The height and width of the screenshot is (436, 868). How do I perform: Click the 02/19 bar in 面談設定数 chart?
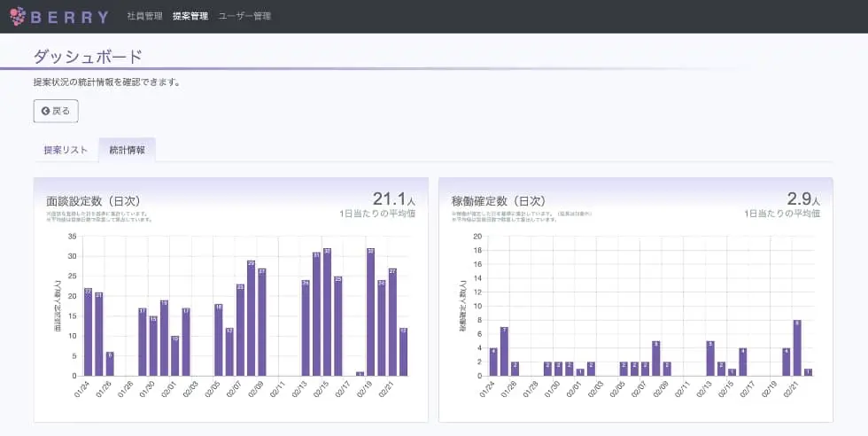pyautogui.click(x=370, y=312)
